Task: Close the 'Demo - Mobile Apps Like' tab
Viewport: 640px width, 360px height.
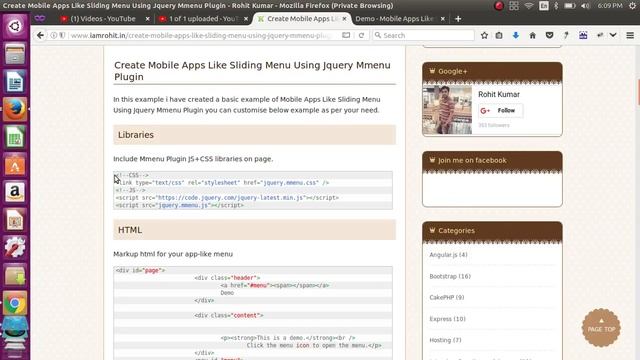Action: coord(443,19)
